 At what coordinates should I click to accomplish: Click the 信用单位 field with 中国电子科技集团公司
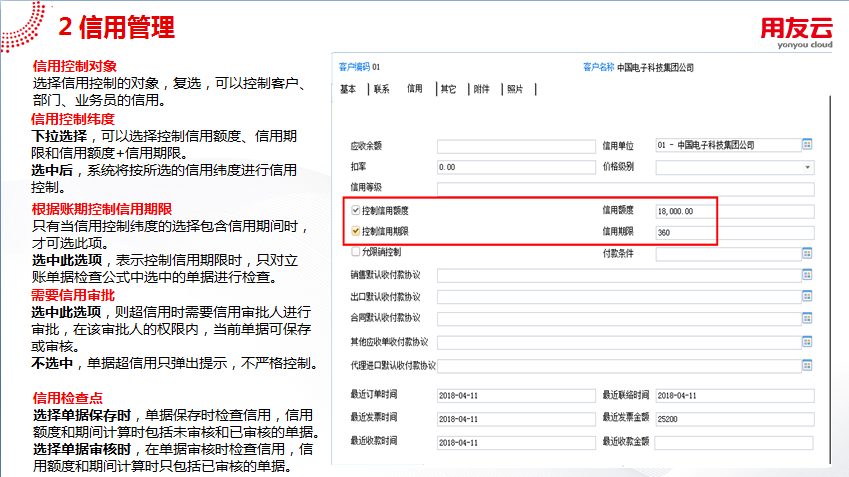(x=728, y=145)
